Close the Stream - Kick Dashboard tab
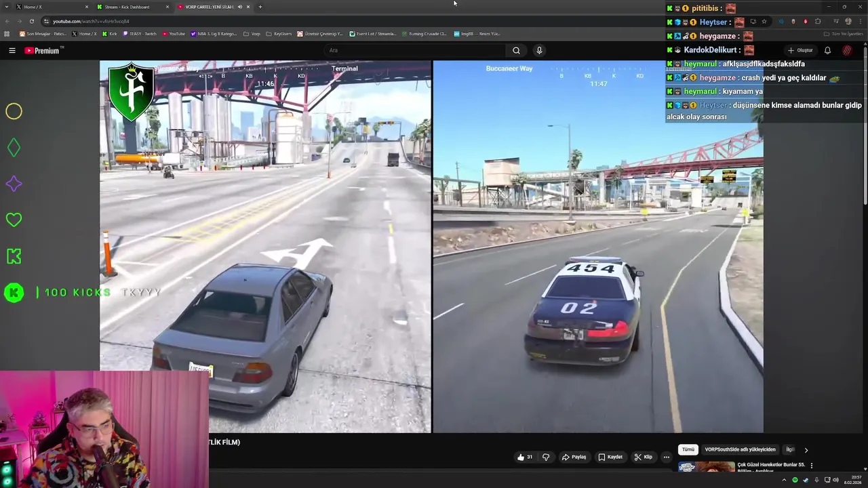The image size is (868, 488). tap(167, 7)
